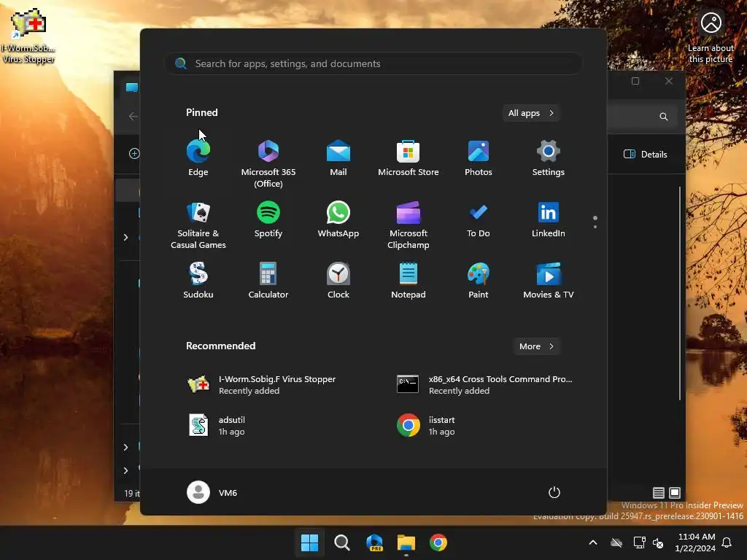
Task: Open the Photos app
Action: [479, 158]
